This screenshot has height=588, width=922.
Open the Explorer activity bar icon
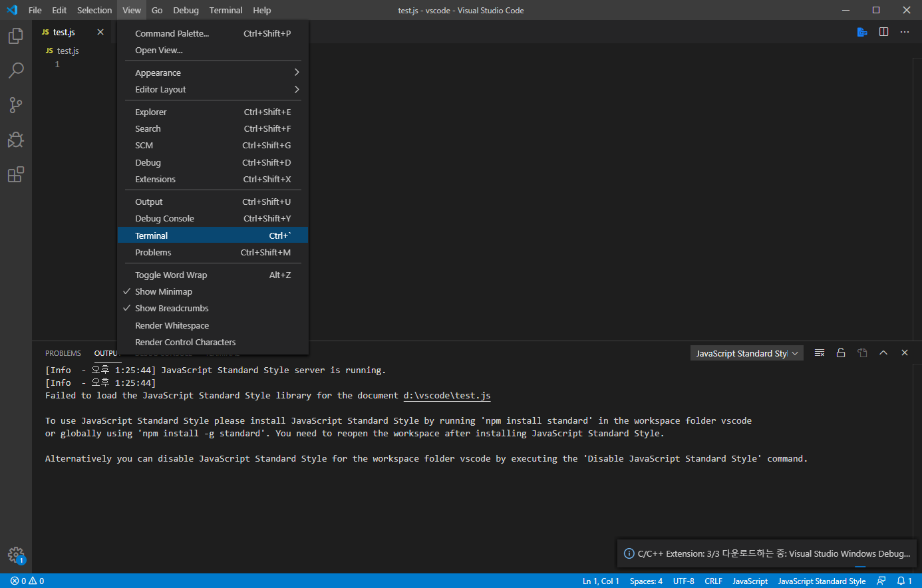click(16, 36)
